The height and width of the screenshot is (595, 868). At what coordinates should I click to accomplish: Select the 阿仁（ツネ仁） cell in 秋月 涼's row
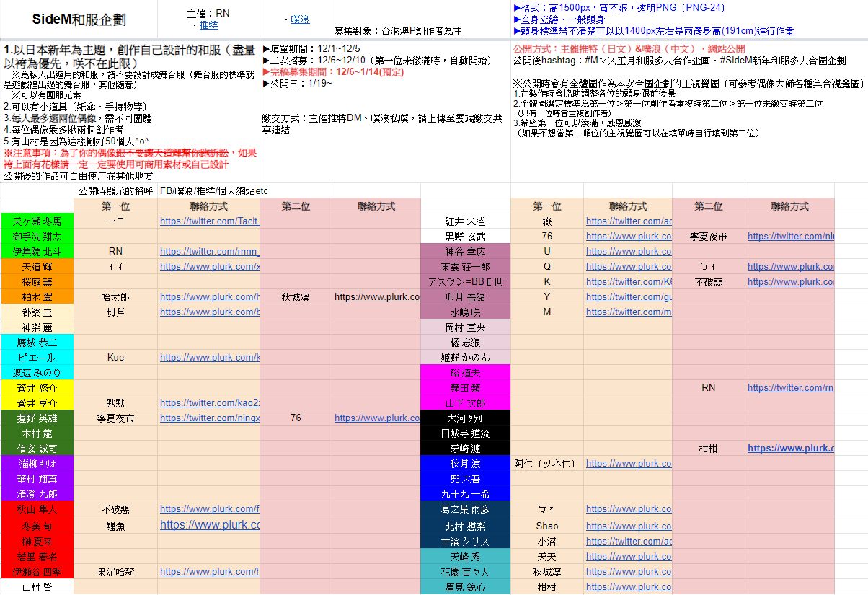point(547,463)
